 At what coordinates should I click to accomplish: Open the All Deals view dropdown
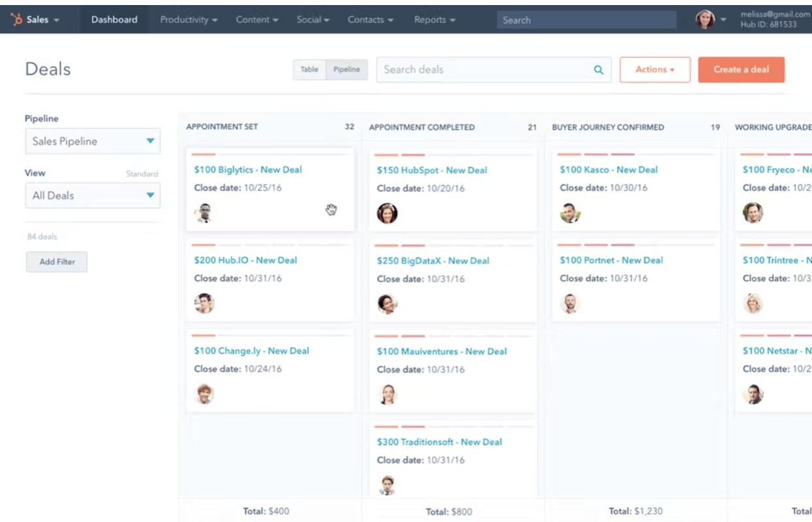coord(93,195)
